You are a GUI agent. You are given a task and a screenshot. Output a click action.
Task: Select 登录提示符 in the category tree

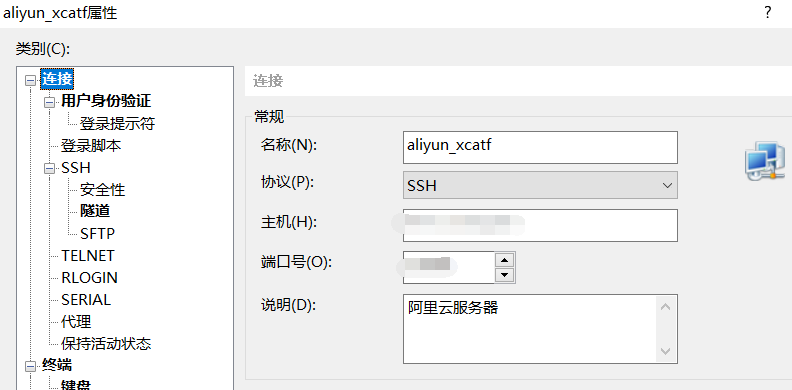117,124
